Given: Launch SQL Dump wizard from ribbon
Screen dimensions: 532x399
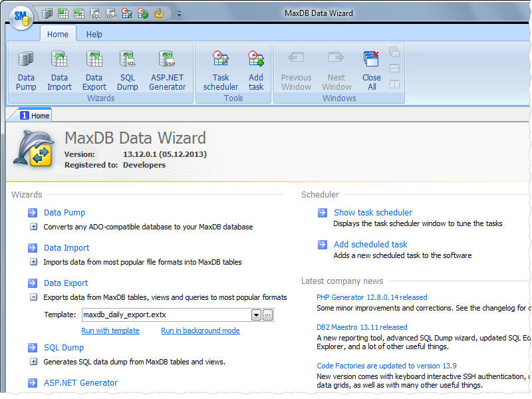Looking at the screenshot, I should [128, 71].
